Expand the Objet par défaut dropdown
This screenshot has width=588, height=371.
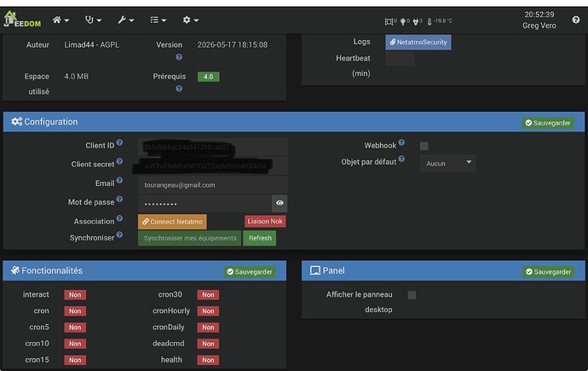coord(447,163)
